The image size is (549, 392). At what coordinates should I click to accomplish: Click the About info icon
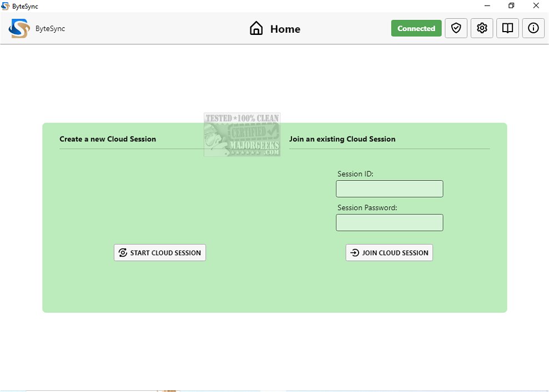click(533, 28)
